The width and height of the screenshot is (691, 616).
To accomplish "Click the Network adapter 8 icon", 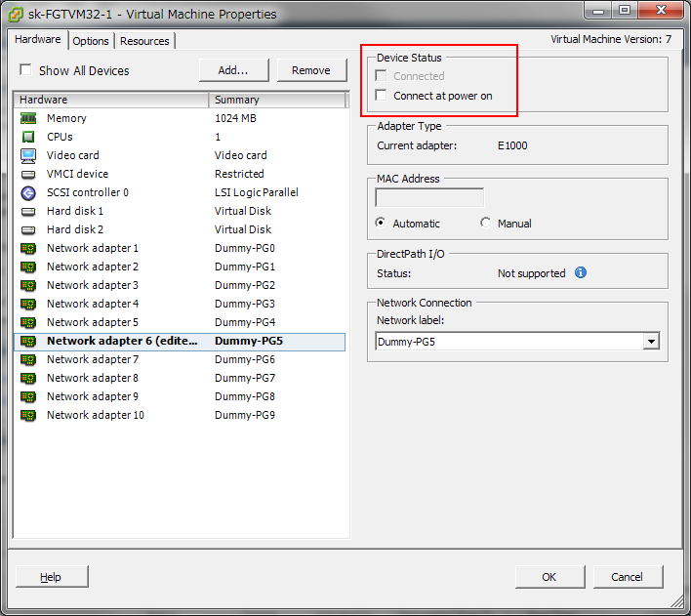I will pos(28,378).
